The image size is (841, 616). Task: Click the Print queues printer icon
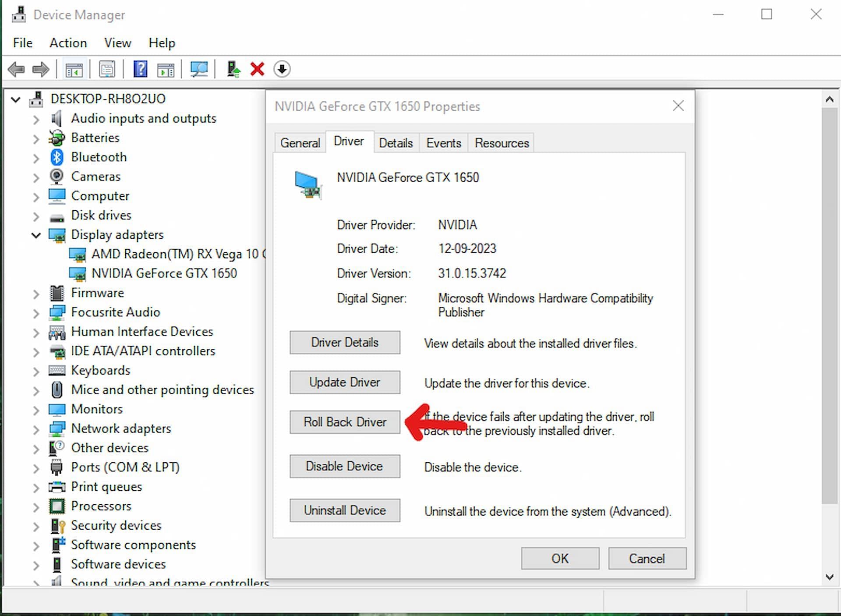pyautogui.click(x=57, y=487)
